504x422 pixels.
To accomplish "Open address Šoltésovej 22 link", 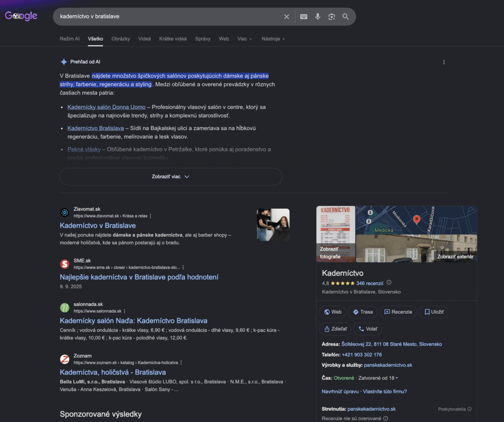I will pyautogui.click(x=391, y=344).
